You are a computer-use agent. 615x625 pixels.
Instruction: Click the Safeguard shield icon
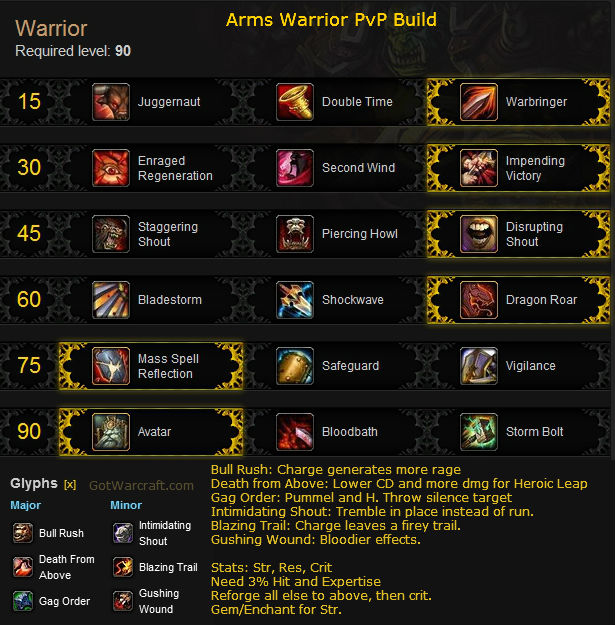295,366
